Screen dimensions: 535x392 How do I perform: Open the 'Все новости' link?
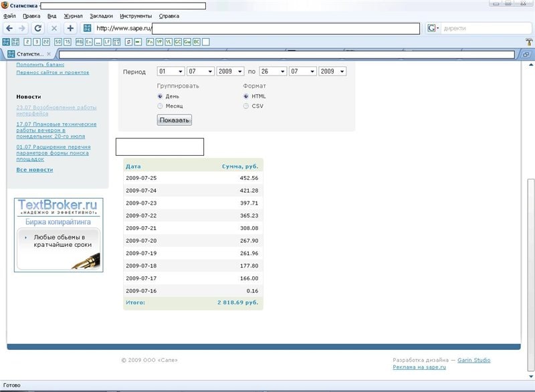(x=35, y=170)
